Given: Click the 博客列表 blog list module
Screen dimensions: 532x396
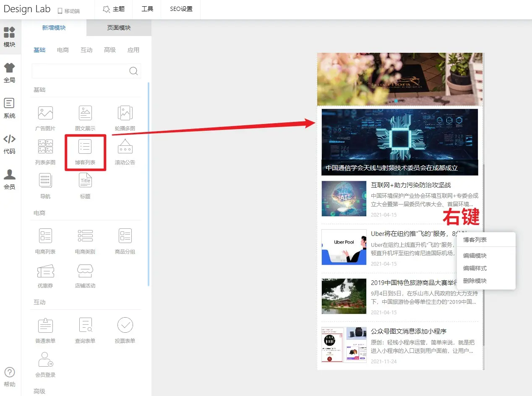Looking at the screenshot, I should click(x=85, y=151).
